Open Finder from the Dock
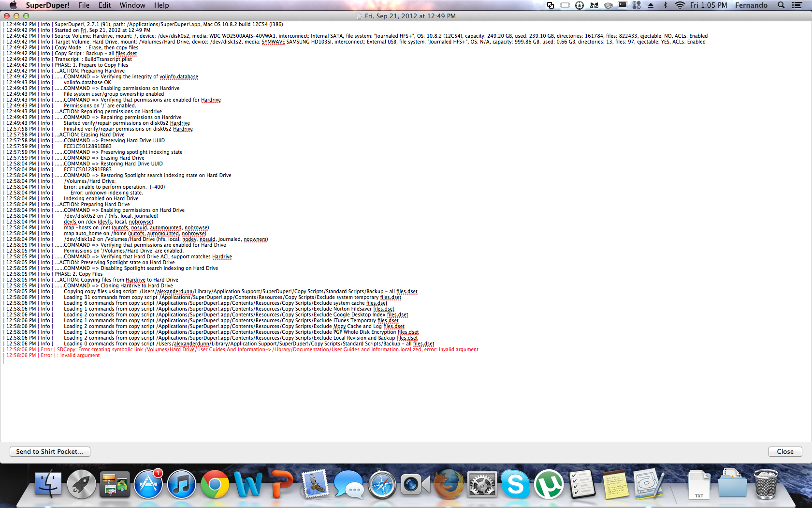Image resolution: width=812 pixels, height=508 pixels. click(48, 484)
